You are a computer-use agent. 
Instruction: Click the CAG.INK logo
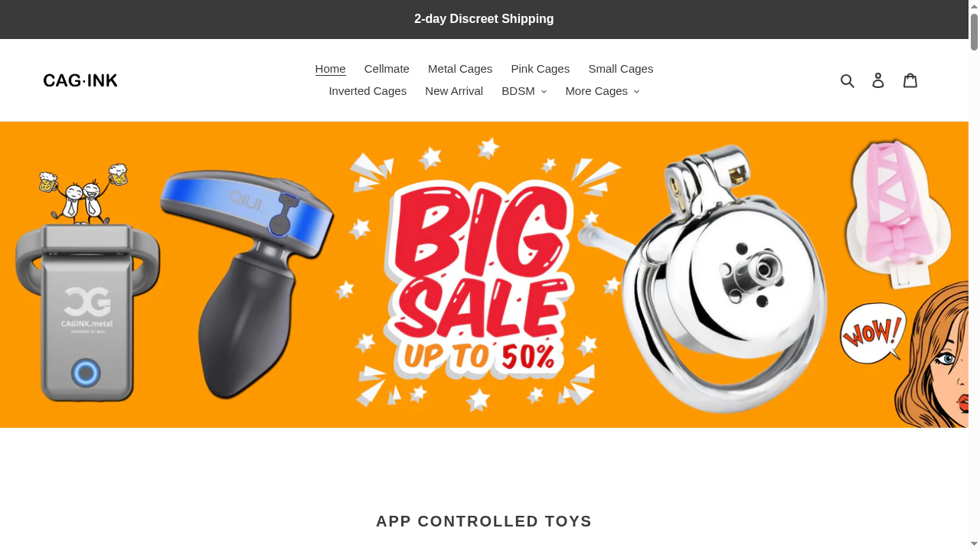[x=80, y=80]
